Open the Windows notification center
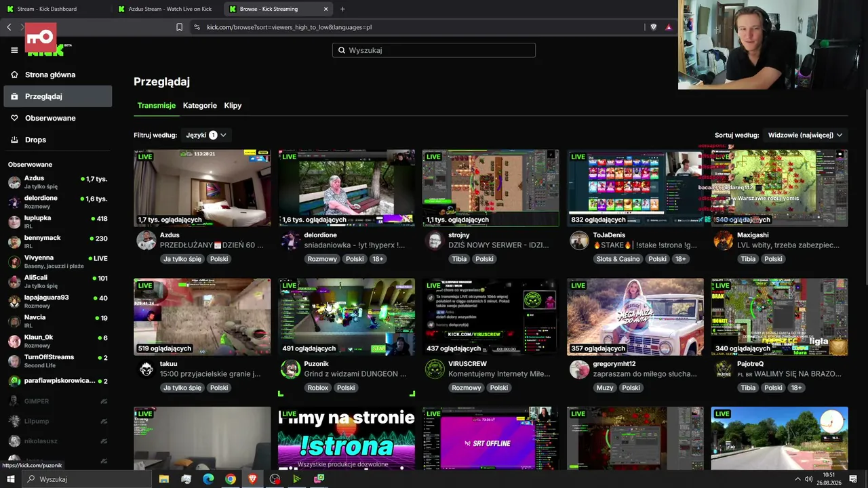The height and width of the screenshot is (488, 868). coord(853,479)
